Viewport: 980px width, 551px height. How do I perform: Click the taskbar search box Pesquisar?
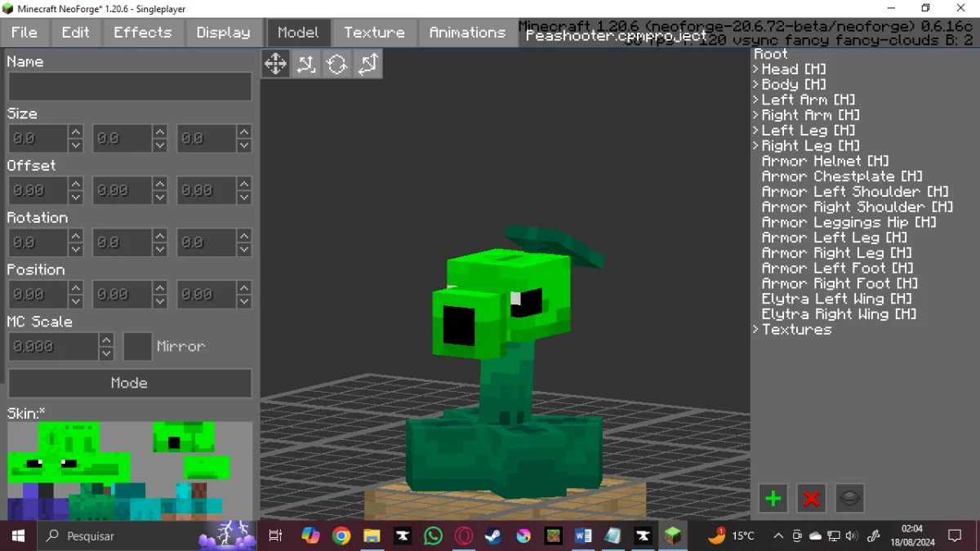tap(147, 535)
